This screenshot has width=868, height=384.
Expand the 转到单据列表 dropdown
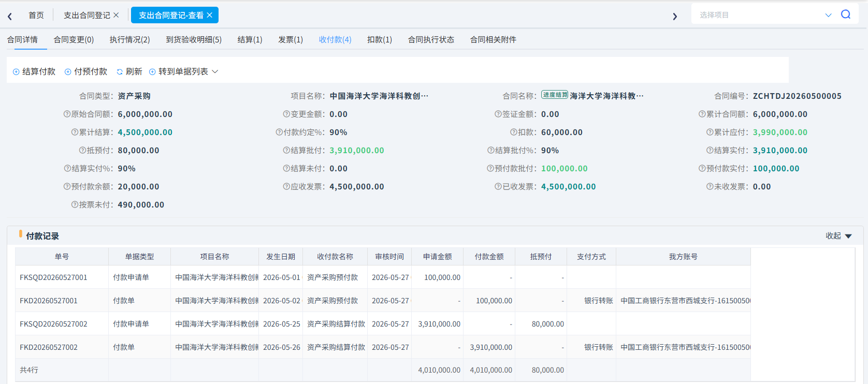[184, 71]
